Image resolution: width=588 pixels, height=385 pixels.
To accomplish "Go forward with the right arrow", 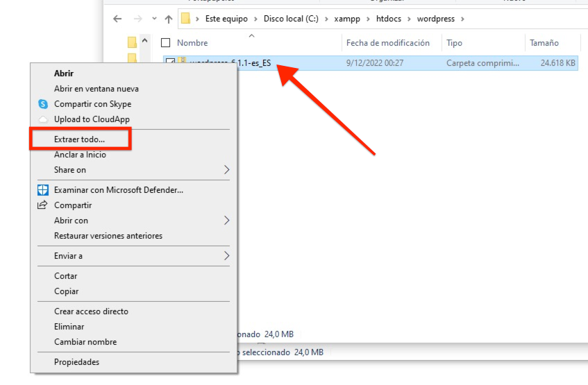I will coord(138,19).
